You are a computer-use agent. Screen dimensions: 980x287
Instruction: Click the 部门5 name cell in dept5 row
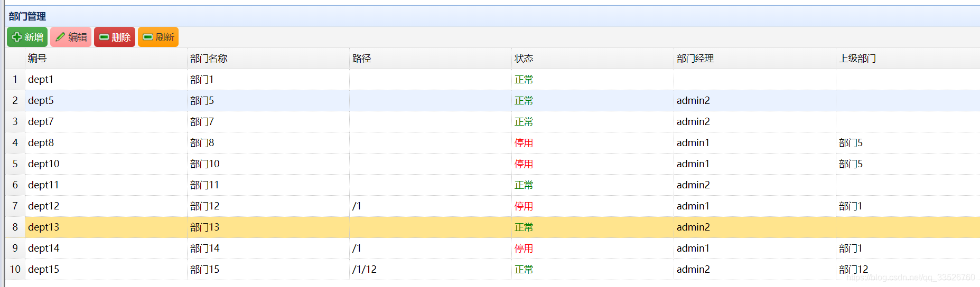[268, 100]
